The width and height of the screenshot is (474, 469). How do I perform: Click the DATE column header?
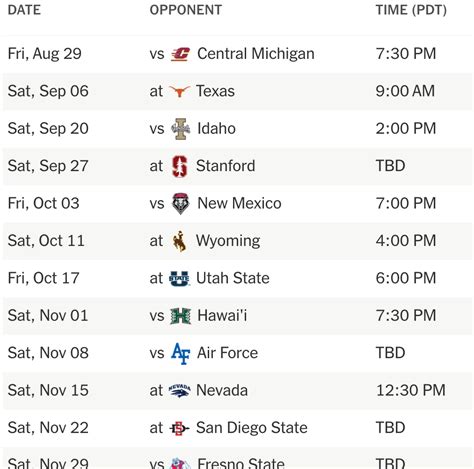pos(24,10)
